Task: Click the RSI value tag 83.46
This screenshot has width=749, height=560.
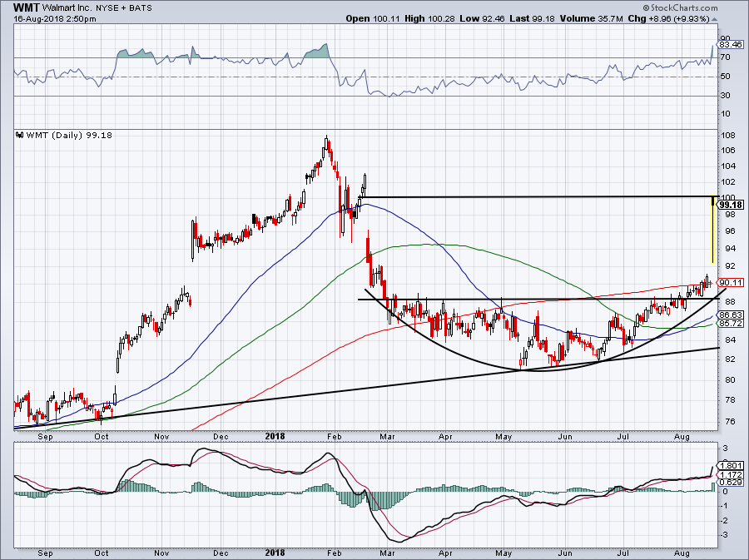Action: pos(731,45)
